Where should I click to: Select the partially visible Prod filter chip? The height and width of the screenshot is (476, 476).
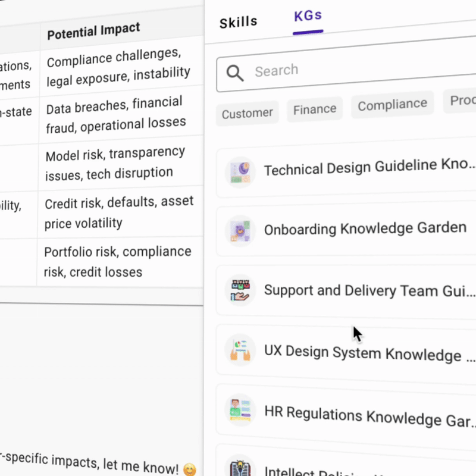click(x=461, y=101)
